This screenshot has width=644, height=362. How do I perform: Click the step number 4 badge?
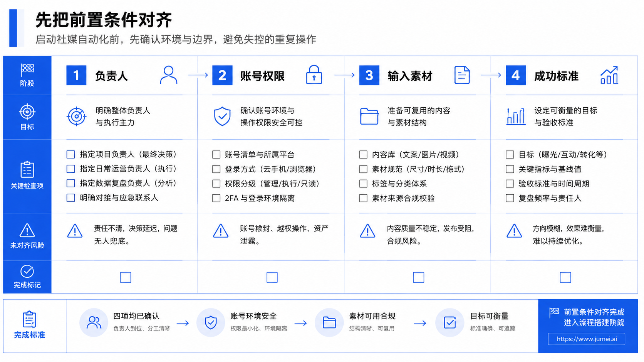(x=516, y=75)
